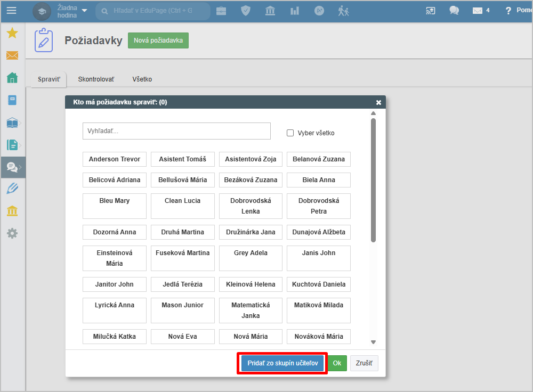
Task: Open the envelope messages icon in sidebar
Action: point(12,55)
